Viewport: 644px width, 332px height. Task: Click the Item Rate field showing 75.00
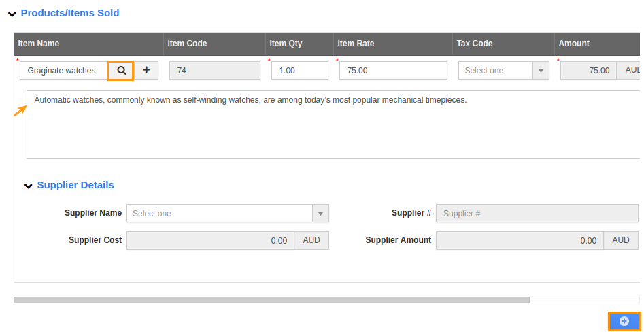[x=393, y=71]
